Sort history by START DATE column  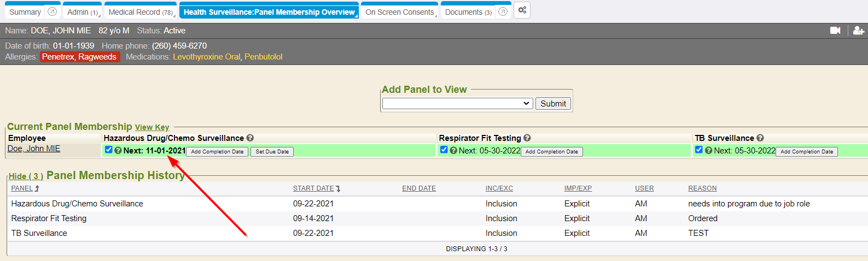point(313,188)
